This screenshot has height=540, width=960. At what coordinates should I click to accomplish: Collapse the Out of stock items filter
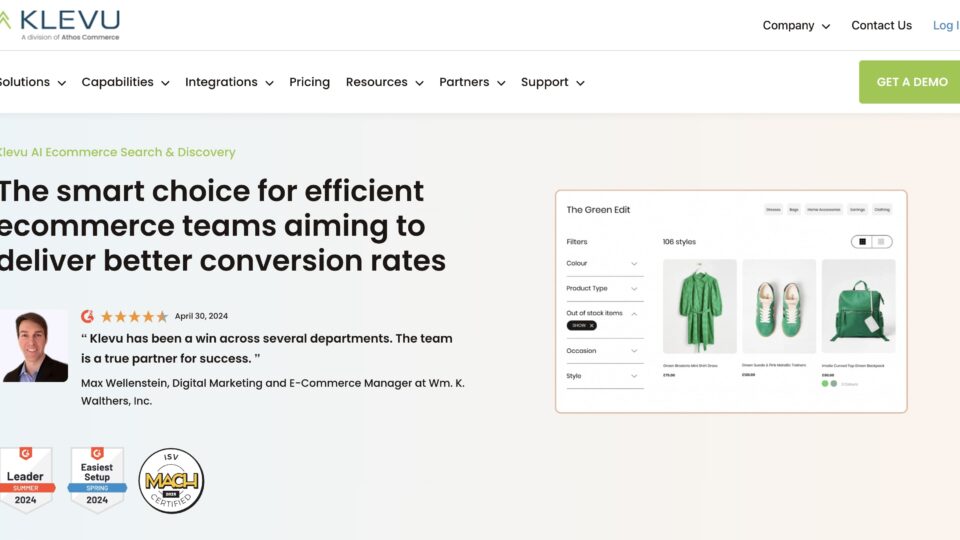click(634, 313)
